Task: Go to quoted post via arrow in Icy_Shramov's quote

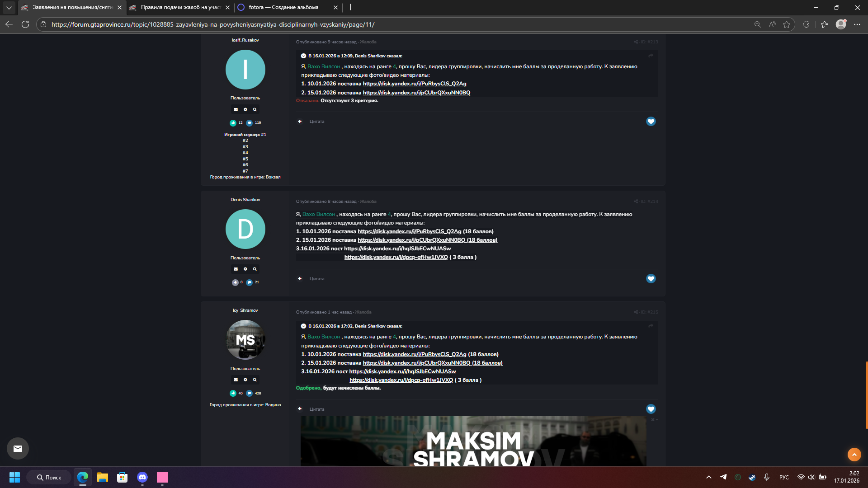Action: [x=651, y=326]
